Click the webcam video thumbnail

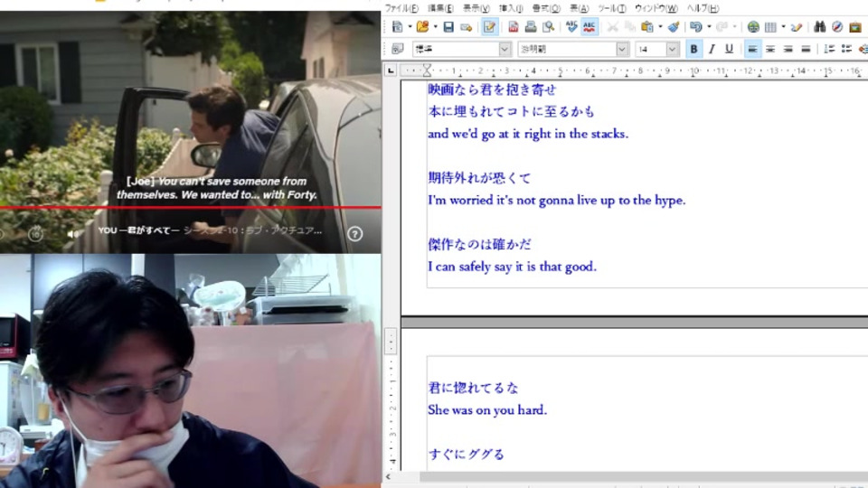pyautogui.click(x=191, y=371)
